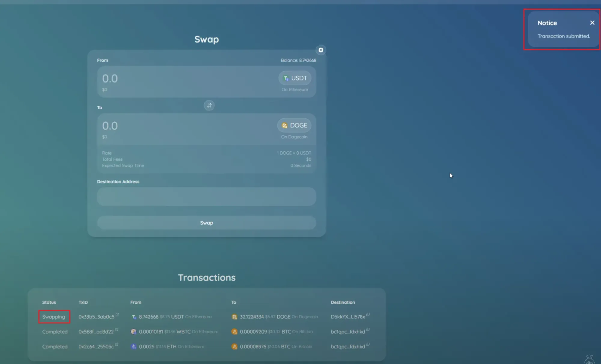This screenshot has height=364, width=601.
Task: Open the DOGE token selector
Action: point(294,126)
